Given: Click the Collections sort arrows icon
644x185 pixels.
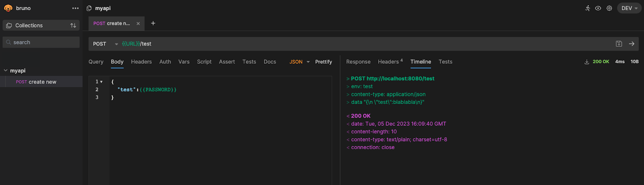Looking at the screenshot, I should (x=73, y=25).
